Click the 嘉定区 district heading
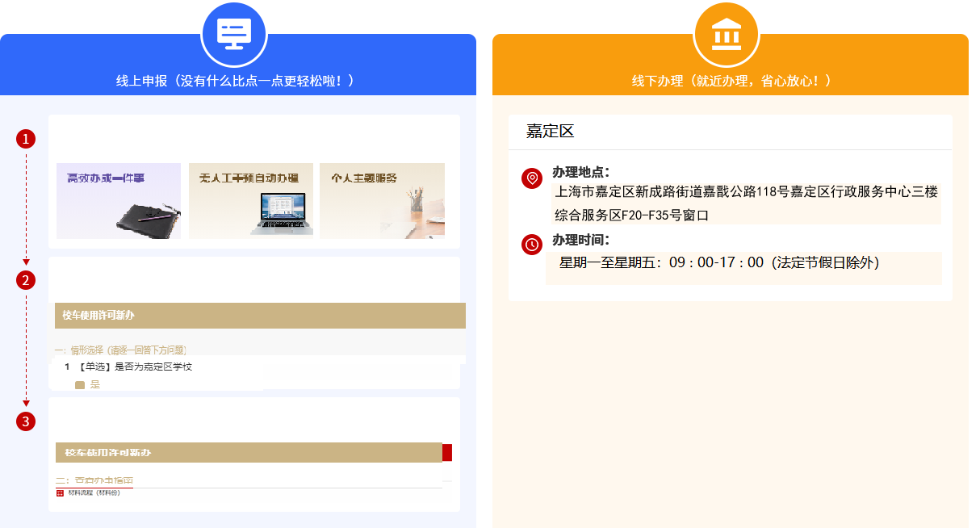Screen dimensions: 980x528 click(x=550, y=132)
